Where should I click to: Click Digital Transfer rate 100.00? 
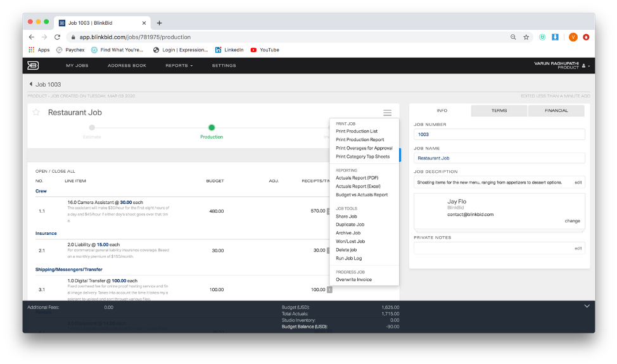(x=119, y=280)
